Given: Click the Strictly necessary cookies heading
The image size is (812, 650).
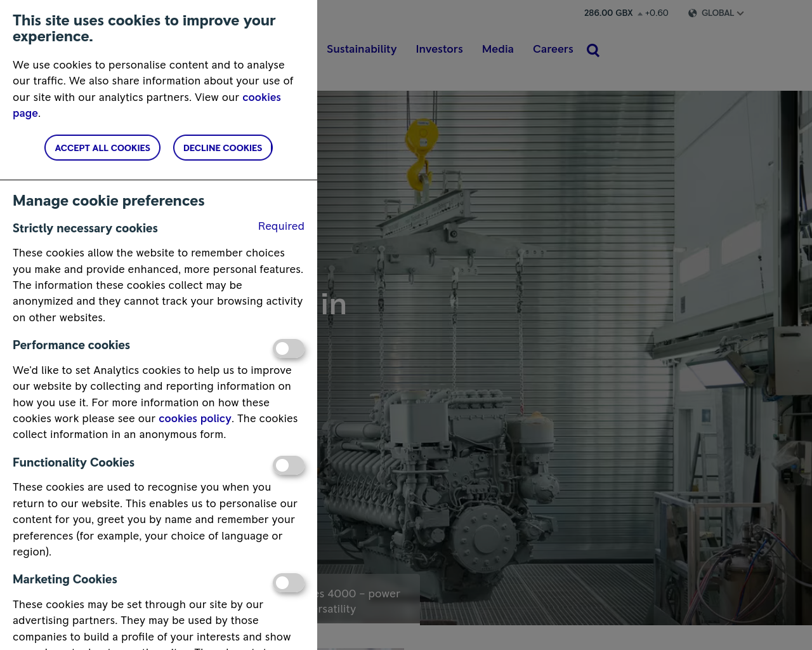Looking at the screenshot, I should [x=85, y=228].
